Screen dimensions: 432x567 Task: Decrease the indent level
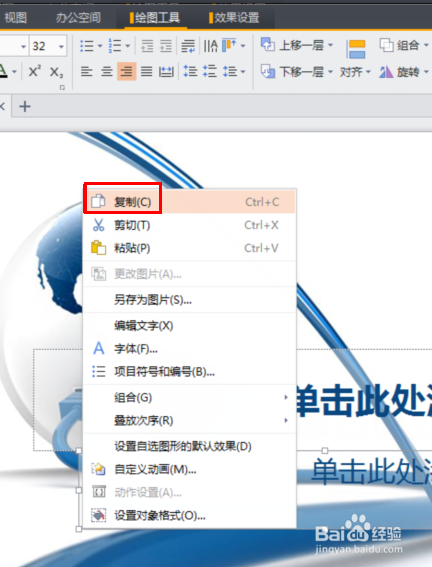(x=147, y=46)
